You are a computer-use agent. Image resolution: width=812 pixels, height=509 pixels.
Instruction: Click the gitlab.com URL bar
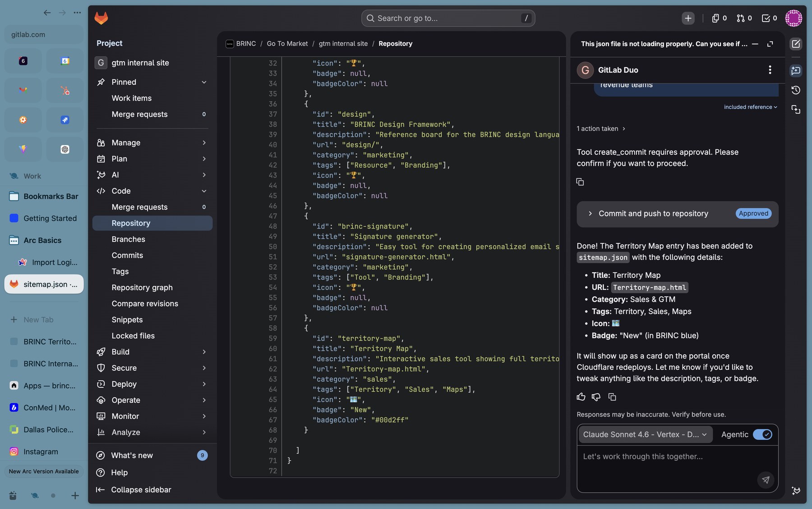coord(44,35)
